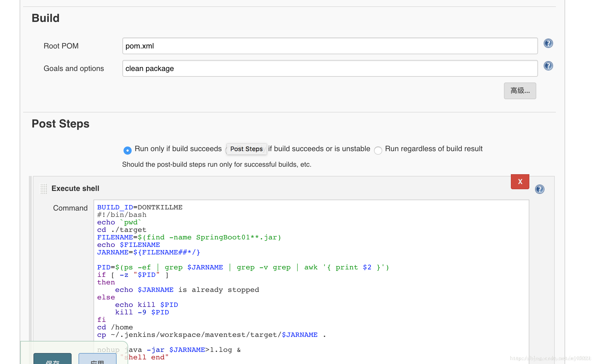Click the Post Steps tooltip popup

pyautogui.click(x=246, y=149)
